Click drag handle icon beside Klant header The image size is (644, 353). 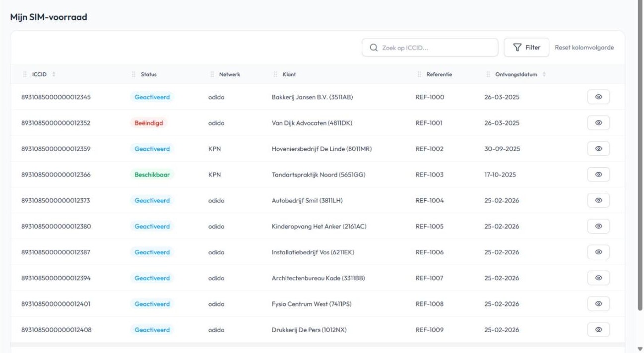[275, 74]
